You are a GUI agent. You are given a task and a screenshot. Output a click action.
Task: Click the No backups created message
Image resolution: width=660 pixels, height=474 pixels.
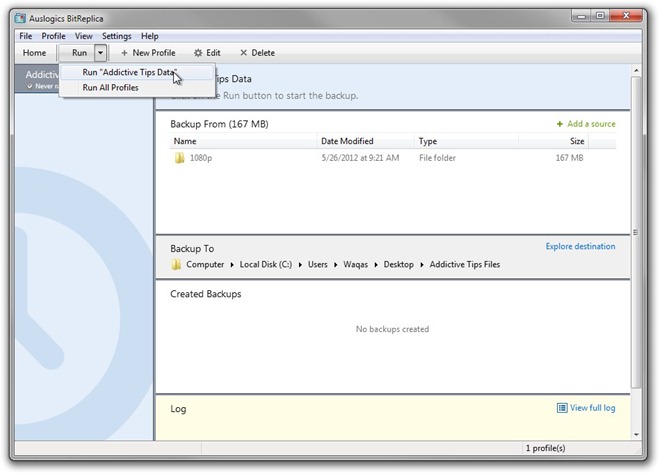pos(392,329)
